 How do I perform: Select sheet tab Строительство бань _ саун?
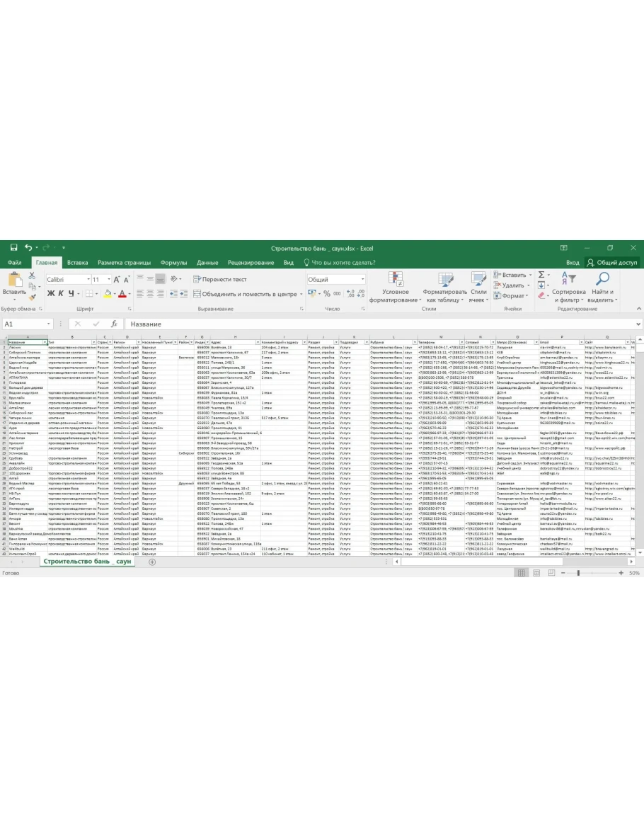point(87,562)
